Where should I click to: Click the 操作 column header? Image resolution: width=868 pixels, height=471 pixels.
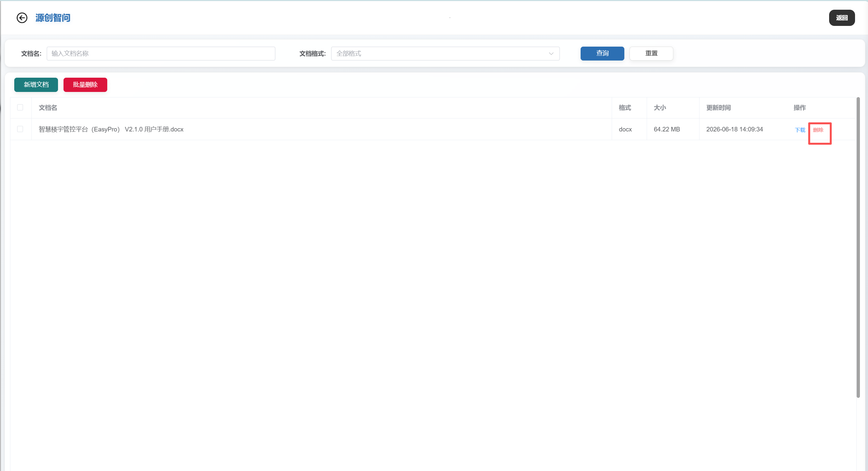point(800,108)
